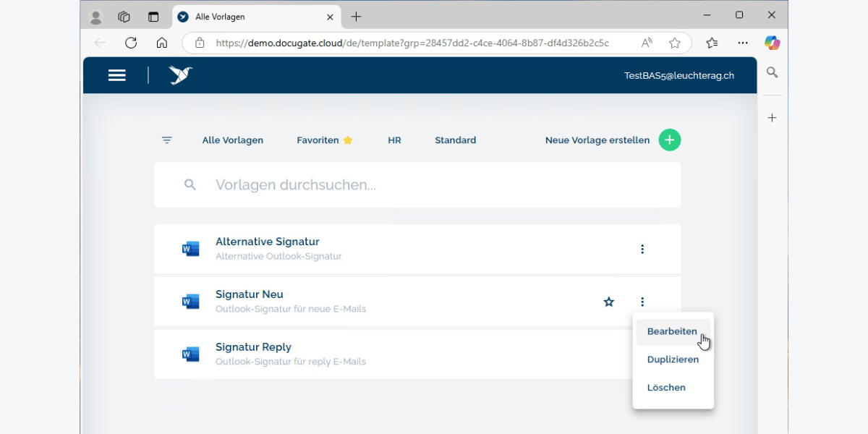The image size is (868, 434).
Task: Choose Duplizieren in the context menu
Action: (673, 359)
